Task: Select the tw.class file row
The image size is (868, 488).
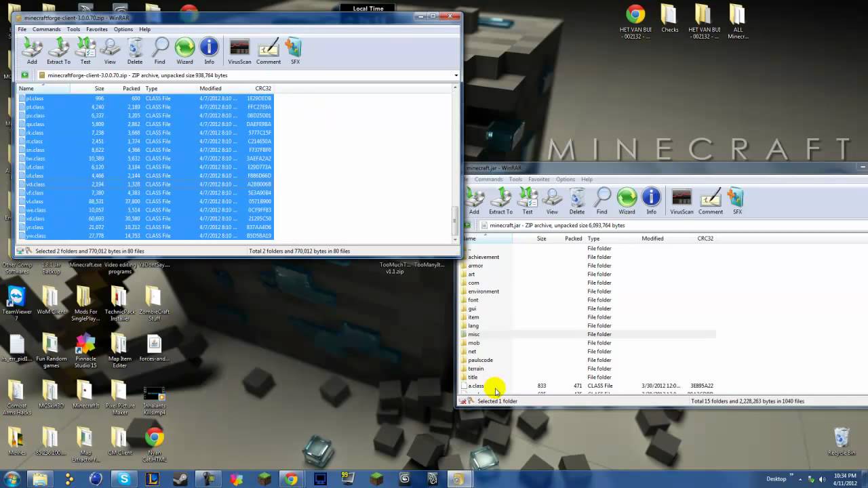Action: click(x=145, y=159)
